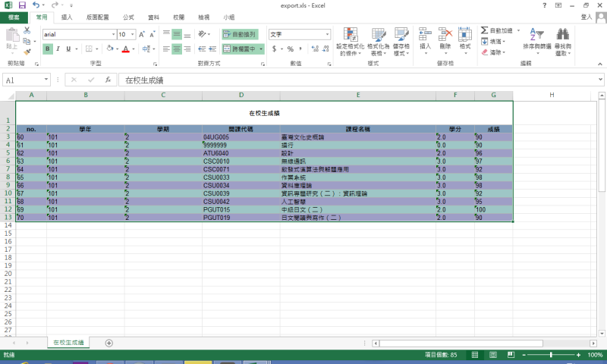Pick the font color red A swatch

(x=126, y=49)
